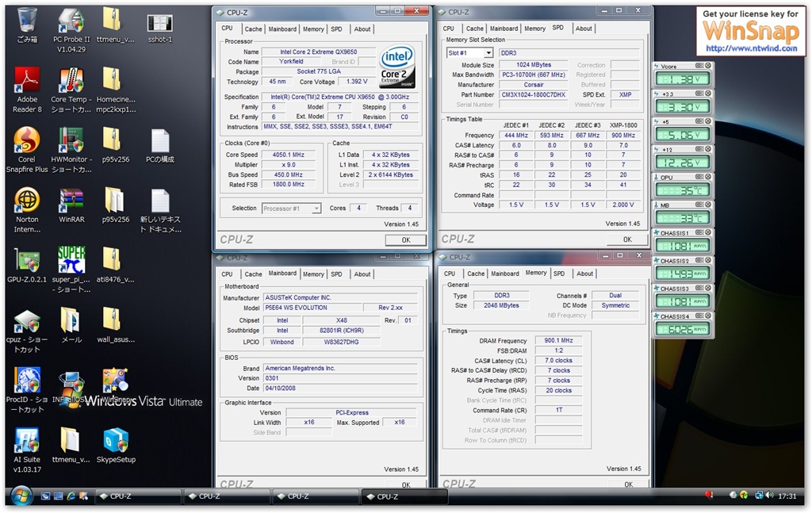Image resolution: width=812 pixels, height=513 pixels.
Task: Click the Norton Internet Security desktop icon
Action: click(27, 200)
